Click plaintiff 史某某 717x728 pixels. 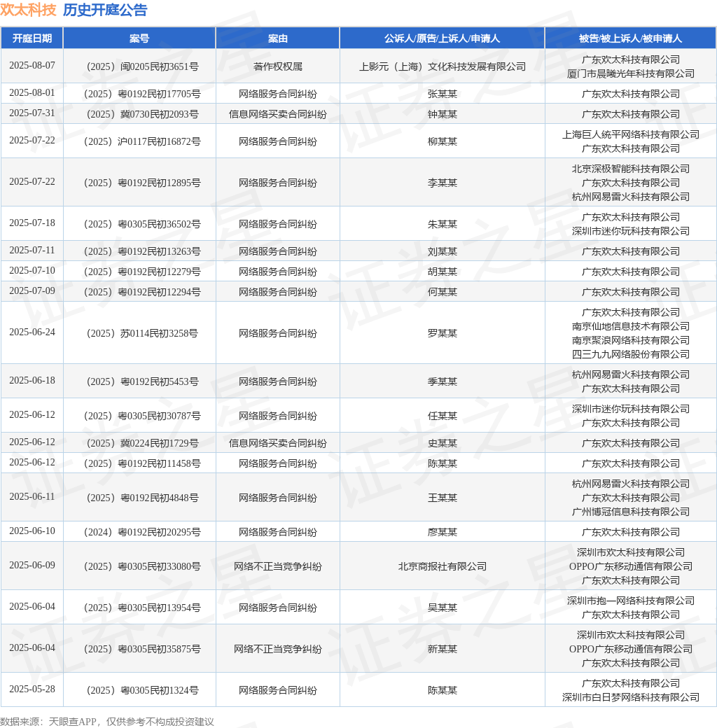(442, 443)
